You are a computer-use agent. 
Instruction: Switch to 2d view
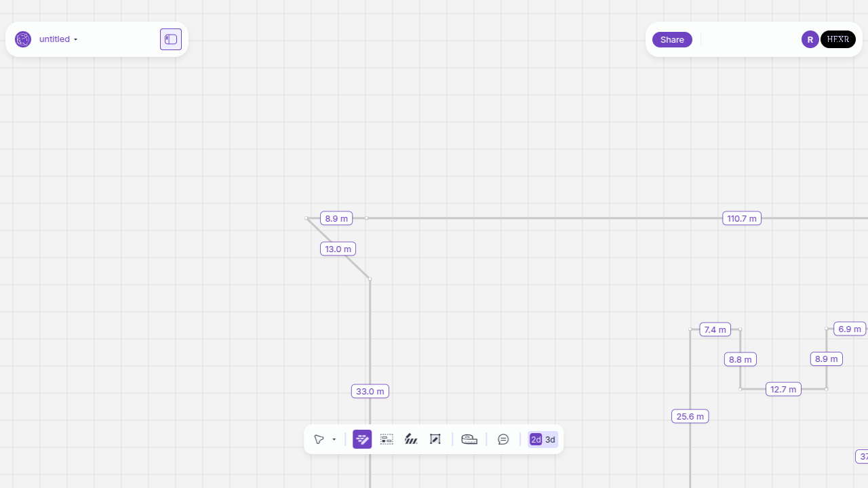point(536,440)
